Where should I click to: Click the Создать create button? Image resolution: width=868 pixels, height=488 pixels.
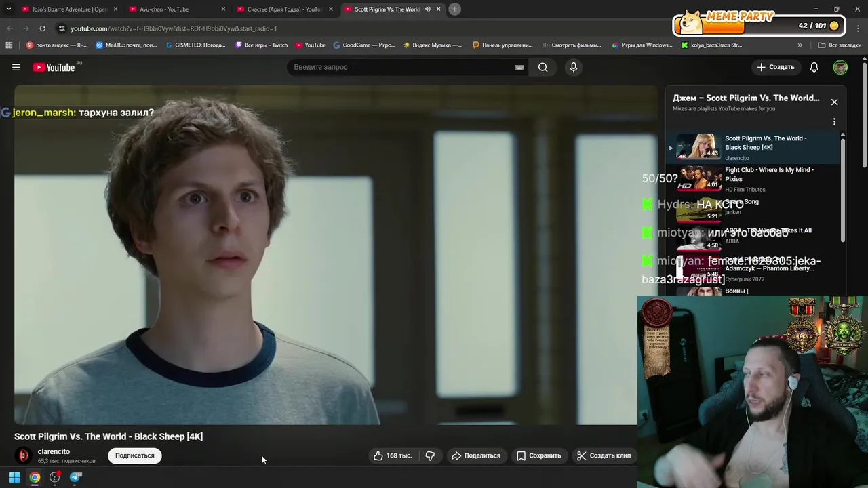(x=775, y=67)
